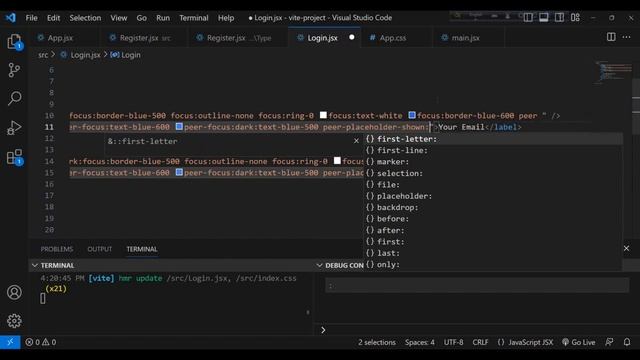Toggle the bottom panel layout icon
The width and height of the screenshot is (640, 360).
544,17
